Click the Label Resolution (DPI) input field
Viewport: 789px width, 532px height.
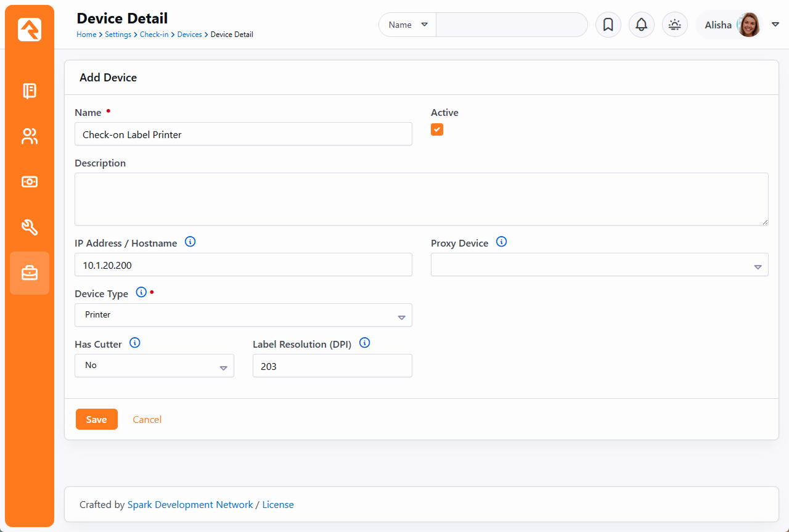click(332, 366)
